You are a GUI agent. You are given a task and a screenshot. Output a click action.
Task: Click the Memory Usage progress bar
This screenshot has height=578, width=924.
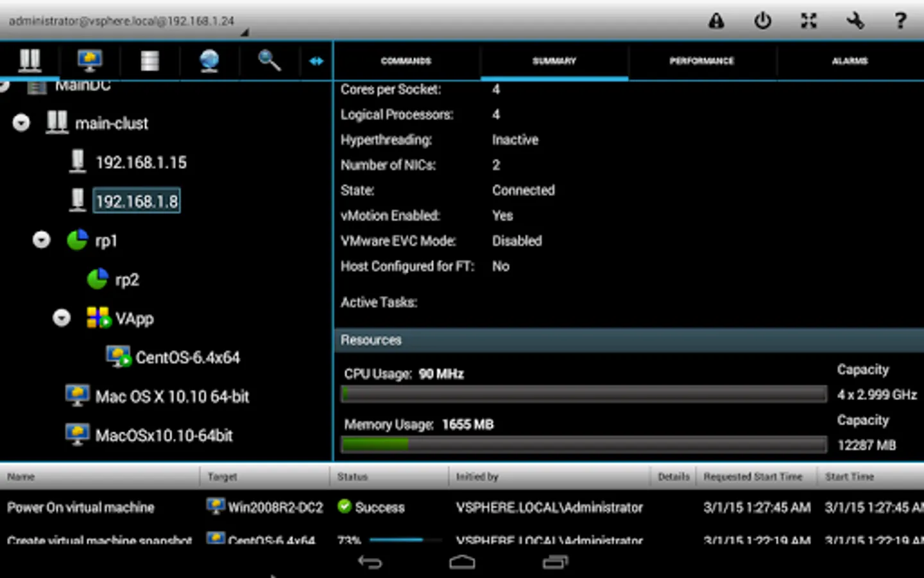pos(583,444)
